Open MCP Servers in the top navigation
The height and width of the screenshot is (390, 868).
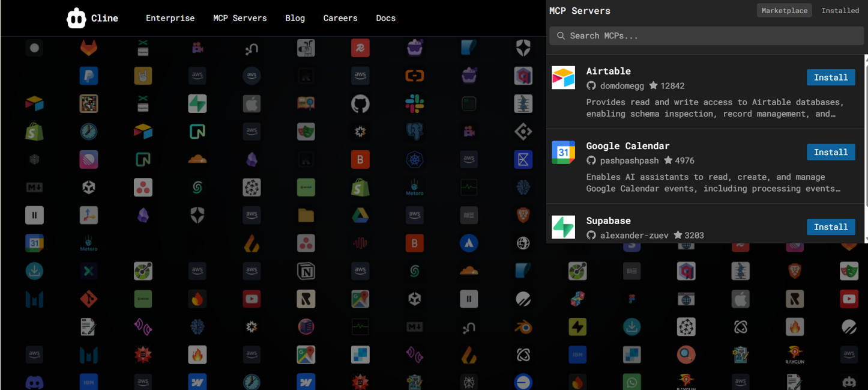(240, 18)
